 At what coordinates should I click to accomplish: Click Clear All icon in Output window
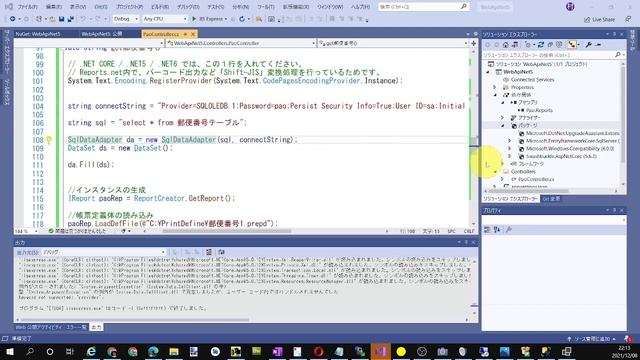pyautogui.click(x=209, y=252)
